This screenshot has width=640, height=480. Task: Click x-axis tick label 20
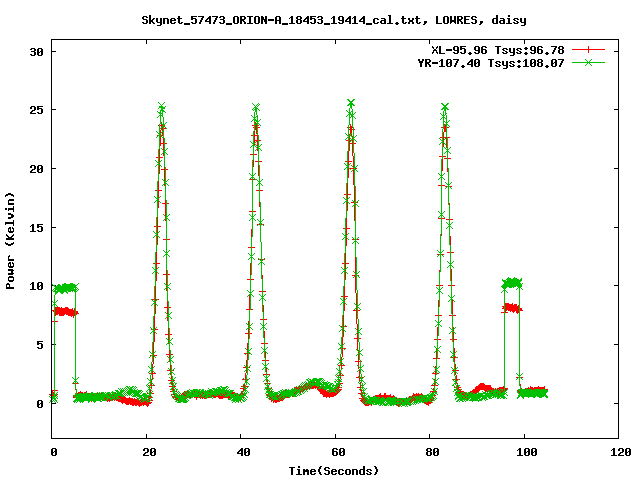pos(149,452)
